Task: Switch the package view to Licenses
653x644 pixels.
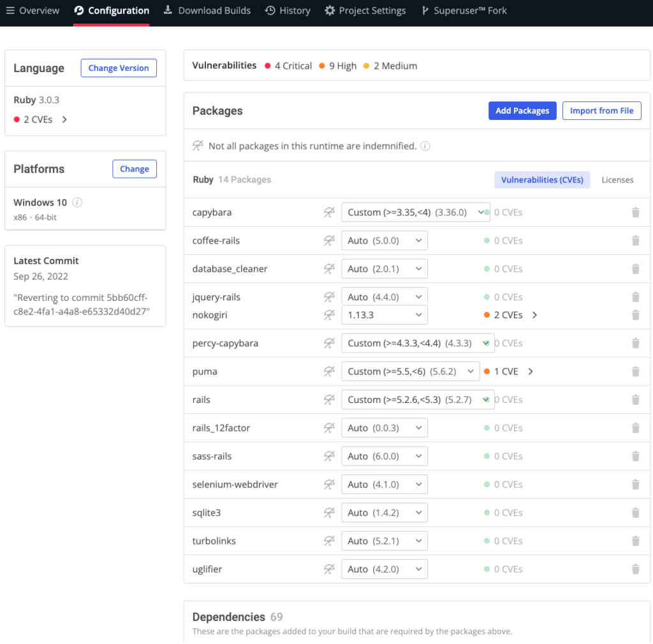Action: (x=617, y=179)
